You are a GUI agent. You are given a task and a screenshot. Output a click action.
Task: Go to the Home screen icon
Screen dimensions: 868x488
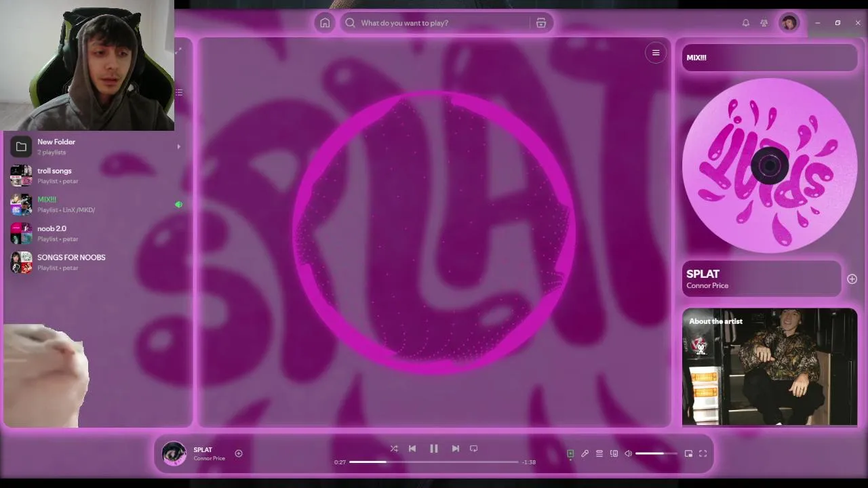coord(325,23)
